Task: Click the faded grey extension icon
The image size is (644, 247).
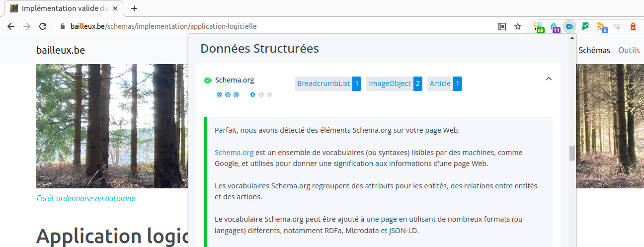Action: point(617,26)
